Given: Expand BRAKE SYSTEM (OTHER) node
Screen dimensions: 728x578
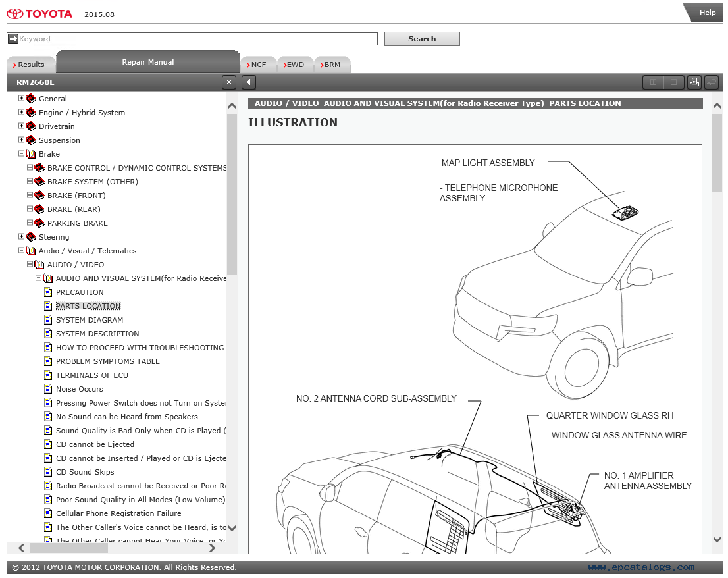Looking at the screenshot, I should pos(30,180).
